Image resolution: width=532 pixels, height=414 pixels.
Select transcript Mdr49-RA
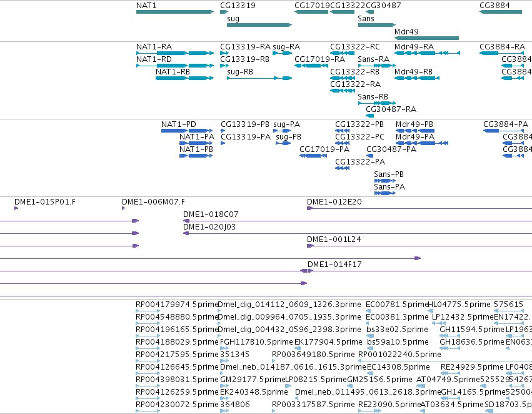427,53
